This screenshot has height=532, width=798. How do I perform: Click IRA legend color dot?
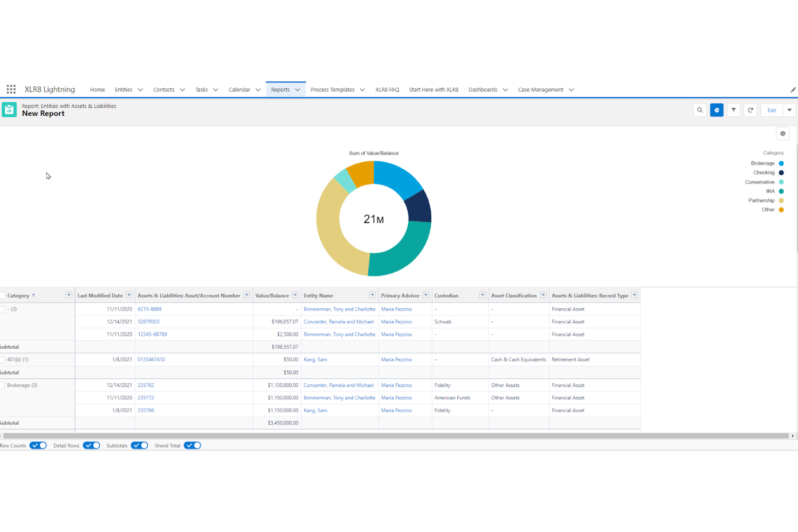pos(781,191)
